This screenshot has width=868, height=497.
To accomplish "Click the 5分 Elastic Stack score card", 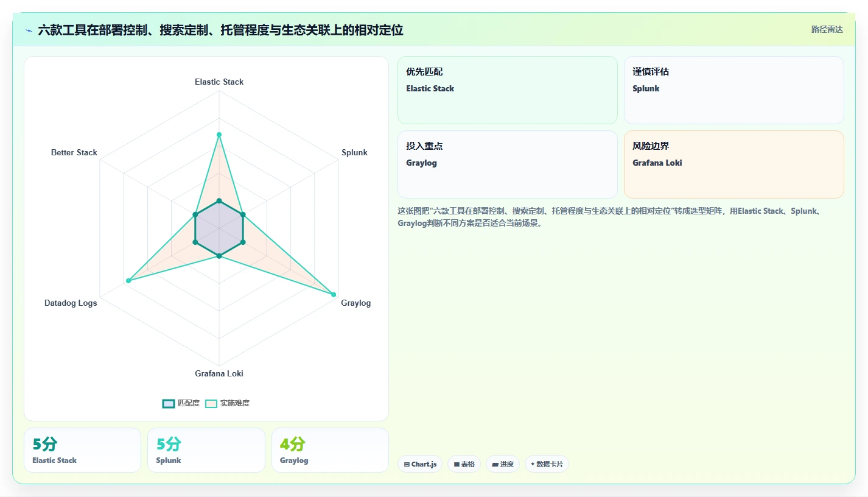I will coord(82,450).
